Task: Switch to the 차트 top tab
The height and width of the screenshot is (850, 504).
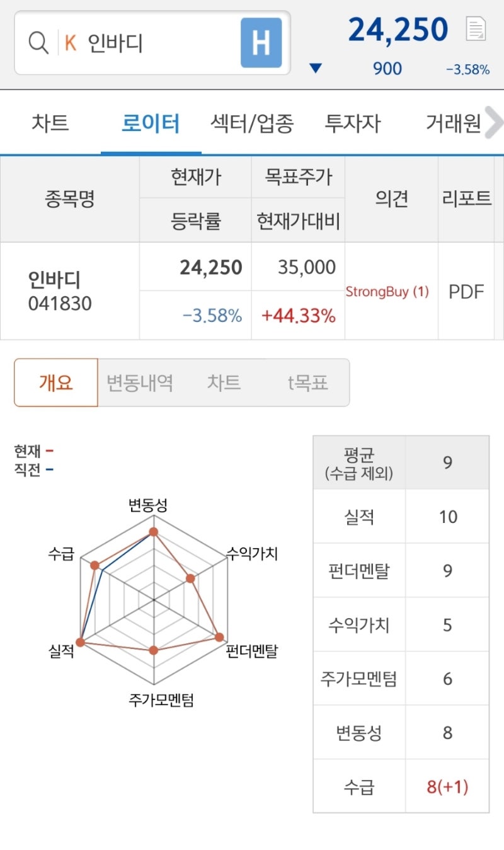Action: pyautogui.click(x=50, y=123)
